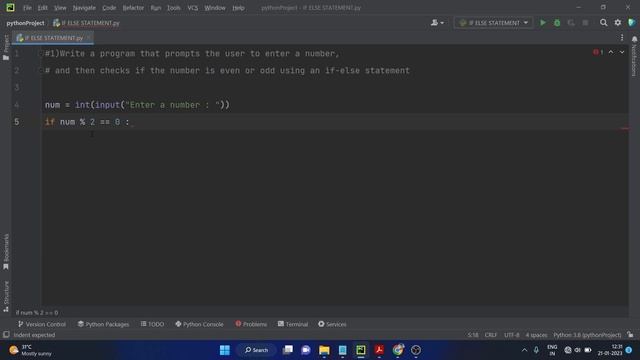Open Adobe Acrobat from taskbar
This screenshot has height=360, width=640.
[379, 350]
